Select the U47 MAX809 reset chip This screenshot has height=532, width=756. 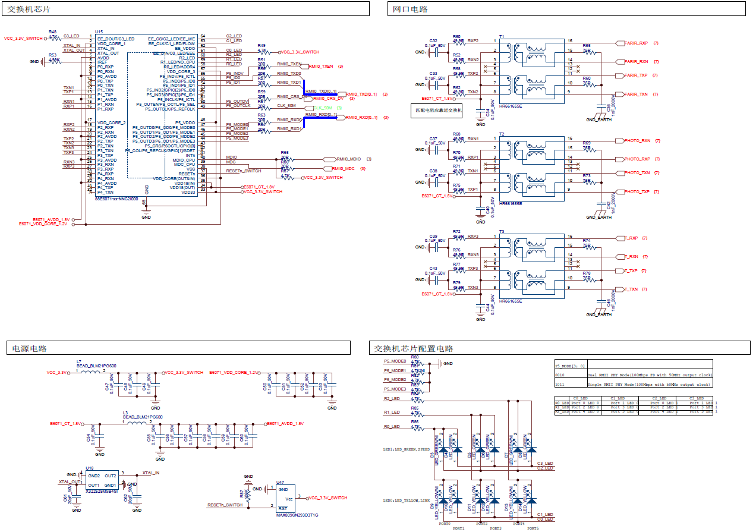click(x=286, y=498)
